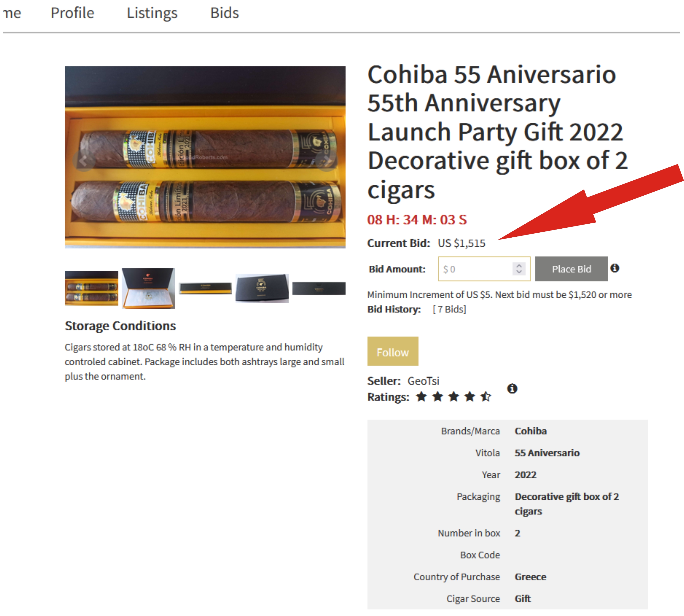Click the Bid Amount input field

coord(484,269)
